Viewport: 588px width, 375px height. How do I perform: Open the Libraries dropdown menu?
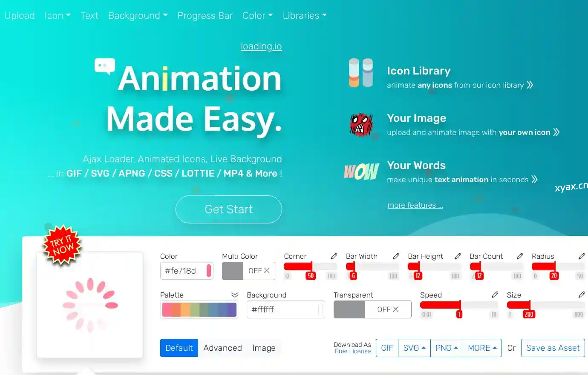coord(304,16)
